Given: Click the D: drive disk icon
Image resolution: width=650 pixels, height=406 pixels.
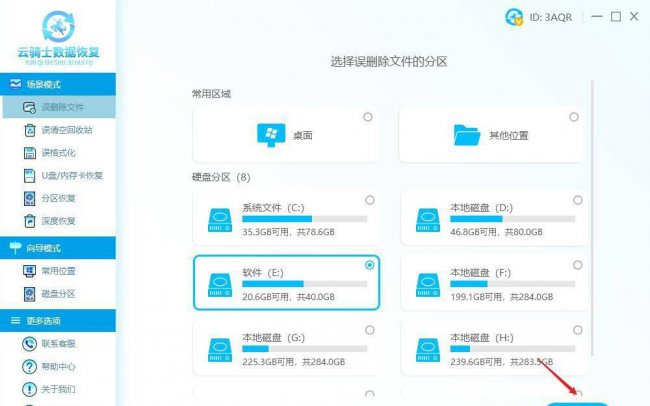Looking at the screenshot, I should 428,220.
